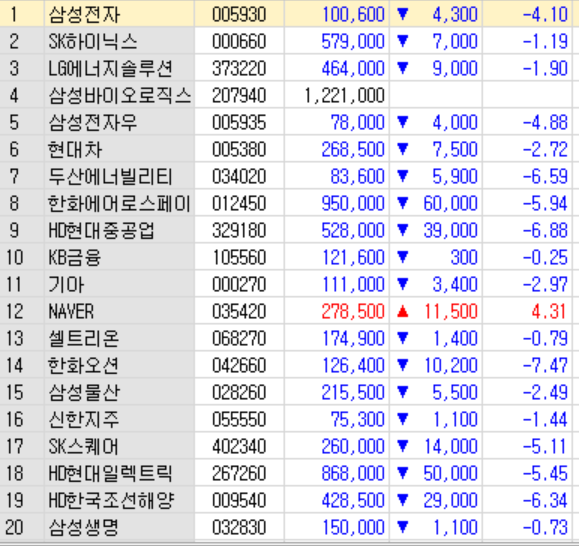Viewport: 579px width, 546px height.
Task: Click the change rate -6.34
Action: click(545, 500)
